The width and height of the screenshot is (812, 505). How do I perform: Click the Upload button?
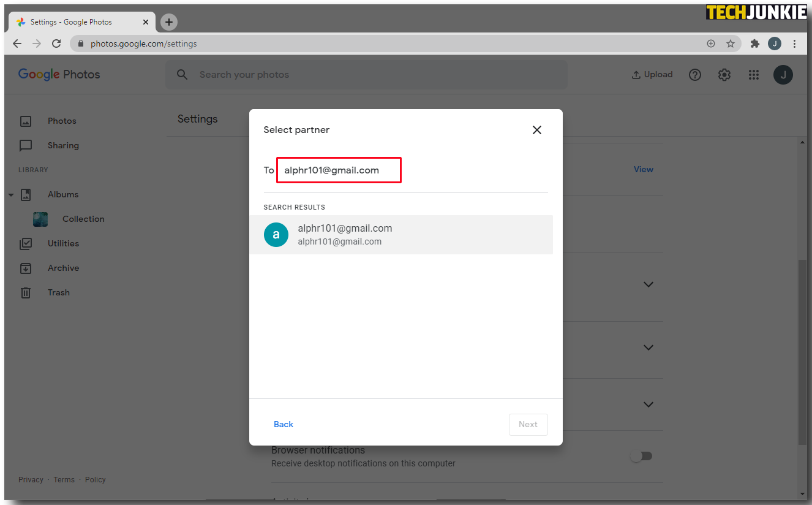click(652, 75)
